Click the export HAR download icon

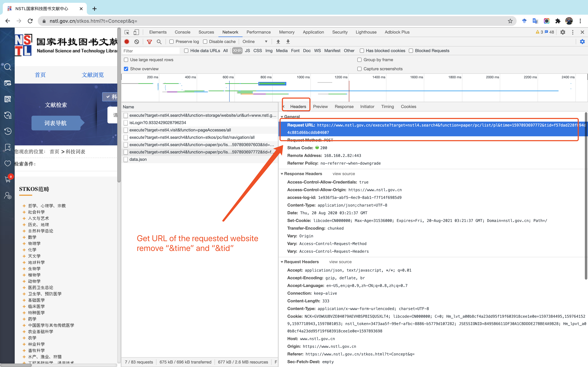[288, 42]
